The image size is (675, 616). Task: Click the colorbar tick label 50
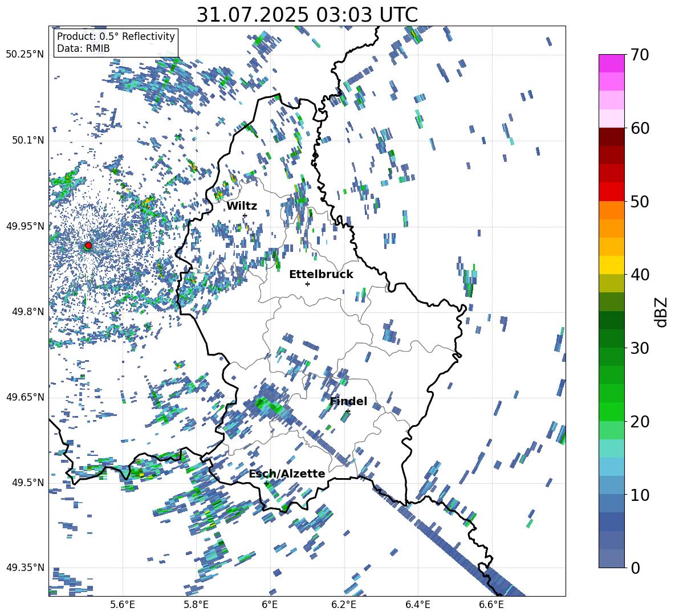tap(640, 202)
